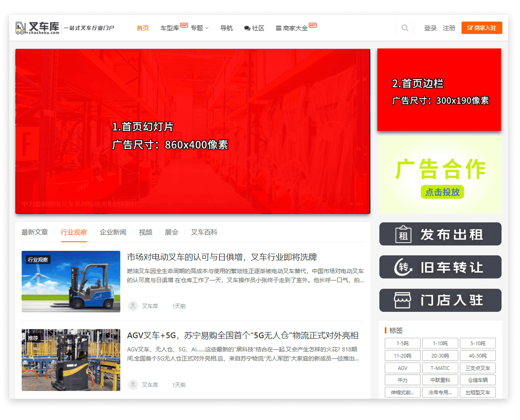Switch to the 企业新闻 tab
This screenshot has height=420, width=520.
(x=113, y=232)
